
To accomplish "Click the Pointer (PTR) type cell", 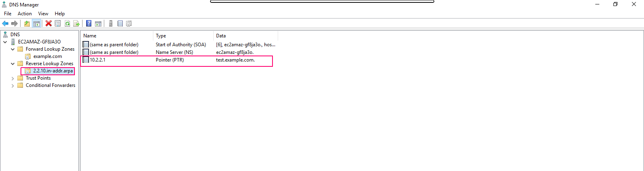I will 170,60.
